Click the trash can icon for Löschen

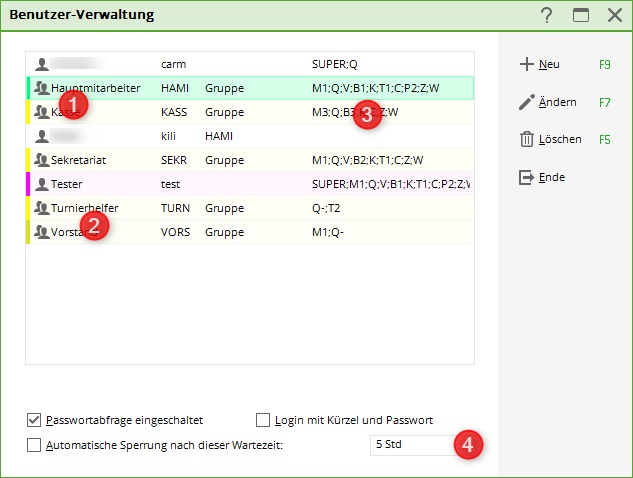526,140
